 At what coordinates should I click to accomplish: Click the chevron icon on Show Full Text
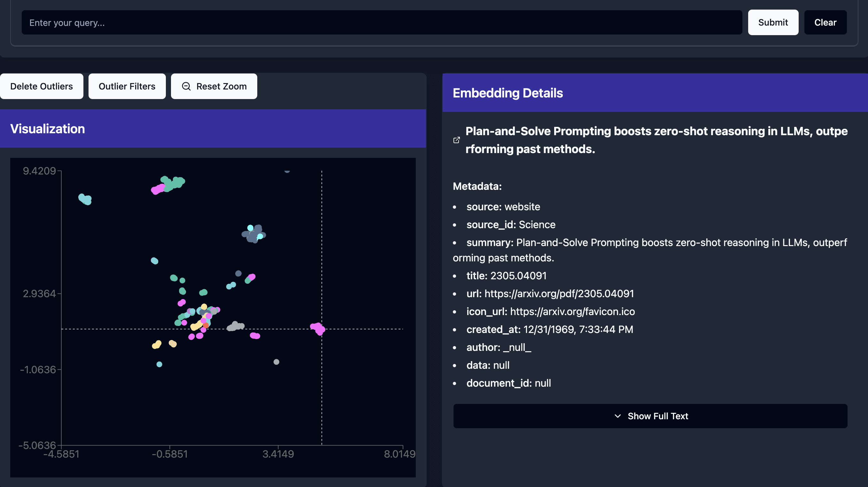[x=617, y=416]
